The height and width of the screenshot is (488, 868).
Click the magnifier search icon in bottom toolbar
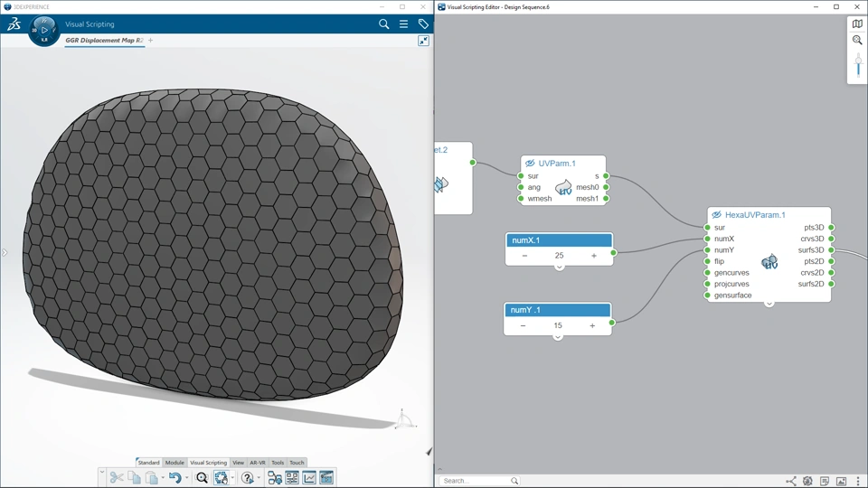(202, 477)
